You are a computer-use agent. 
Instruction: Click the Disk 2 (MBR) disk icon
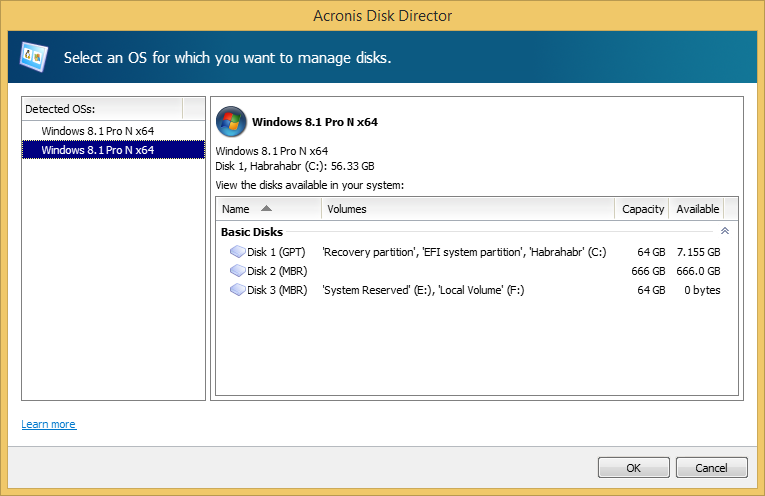tap(237, 271)
